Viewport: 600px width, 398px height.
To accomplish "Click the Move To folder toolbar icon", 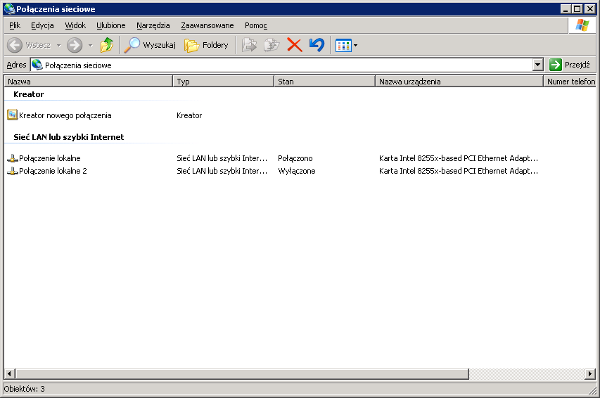I will click(249, 45).
